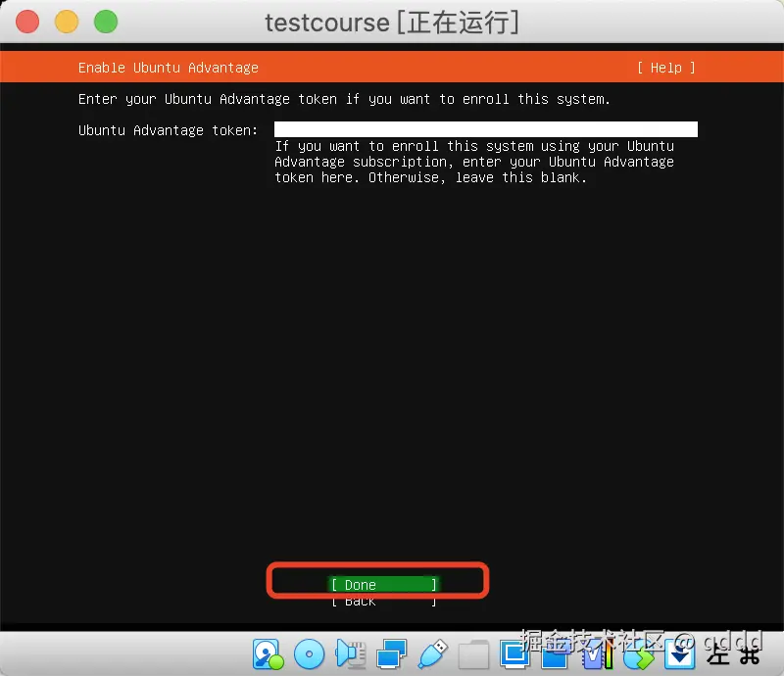Screen dimensions: 784x676
Task: Click text "Enter your Ubuntu Advantage token"
Action: pyautogui.click(x=208, y=99)
